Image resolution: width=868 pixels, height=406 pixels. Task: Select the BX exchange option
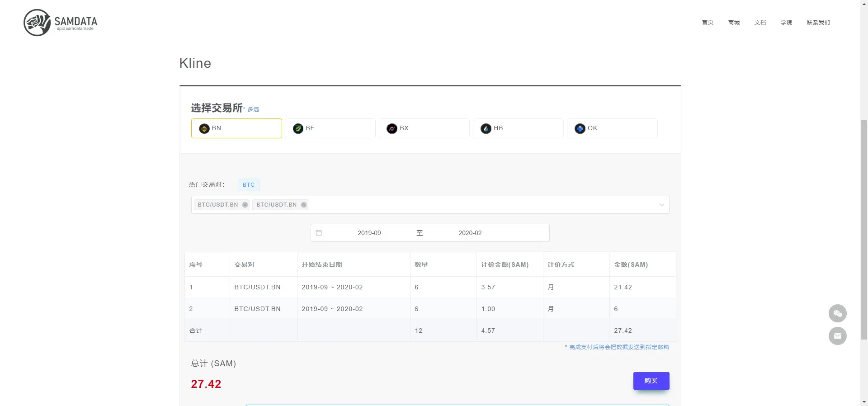(425, 128)
